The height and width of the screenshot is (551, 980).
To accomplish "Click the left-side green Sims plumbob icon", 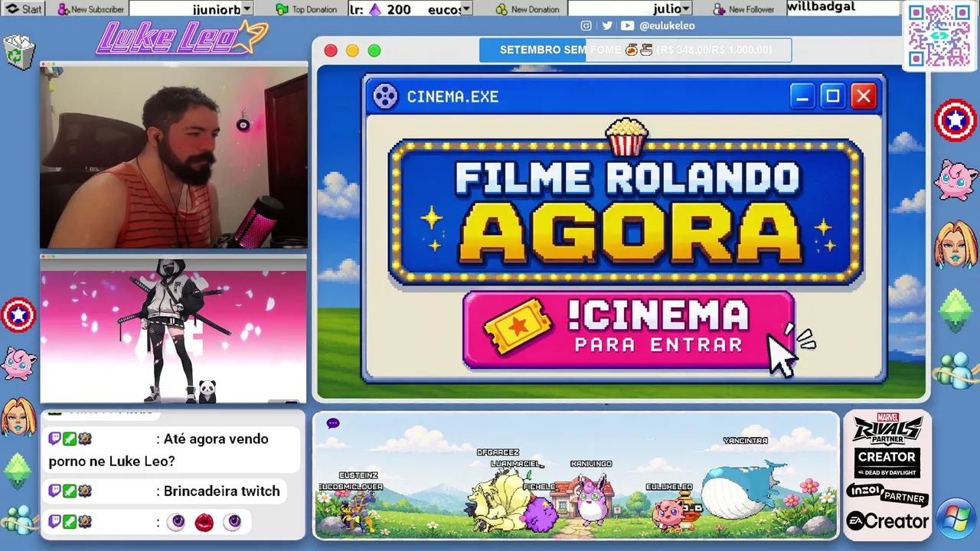I will (18, 471).
